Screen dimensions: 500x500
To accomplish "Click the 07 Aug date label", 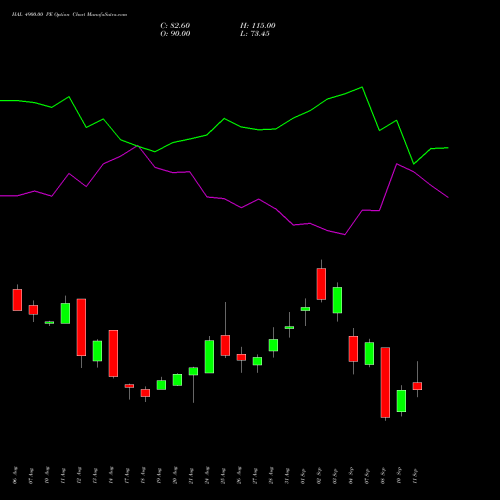I will pyautogui.click(x=31, y=475).
